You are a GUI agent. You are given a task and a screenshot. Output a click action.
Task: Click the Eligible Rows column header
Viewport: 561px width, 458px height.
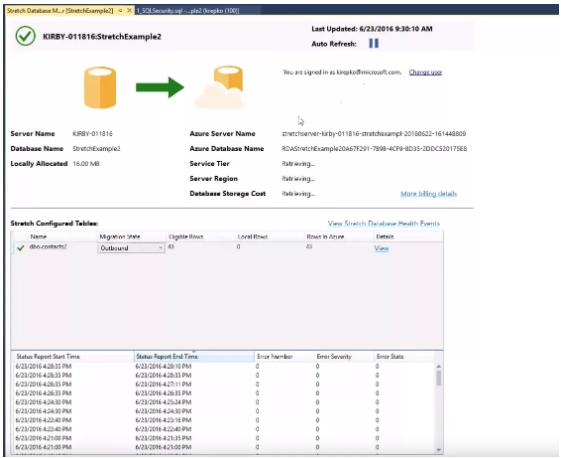pyautogui.click(x=186, y=237)
